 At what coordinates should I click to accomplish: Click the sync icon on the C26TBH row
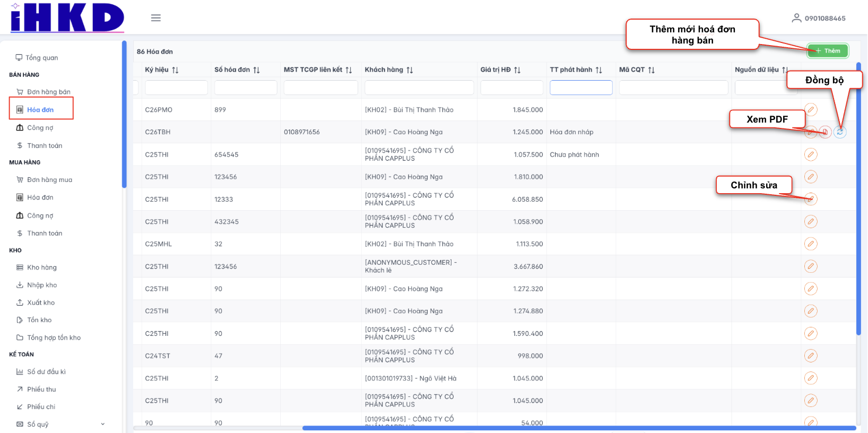pyautogui.click(x=839, y=132)
